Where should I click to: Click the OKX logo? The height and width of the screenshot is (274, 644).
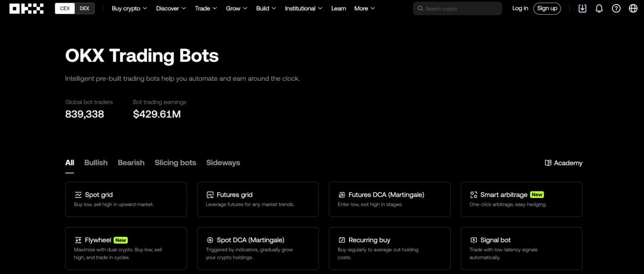[26, 8]
